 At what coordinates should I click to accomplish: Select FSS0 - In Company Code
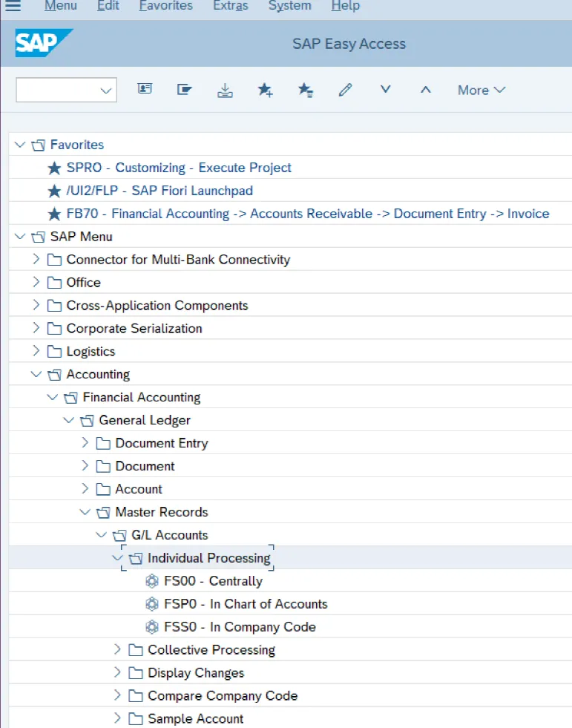[x=240, y=627]
